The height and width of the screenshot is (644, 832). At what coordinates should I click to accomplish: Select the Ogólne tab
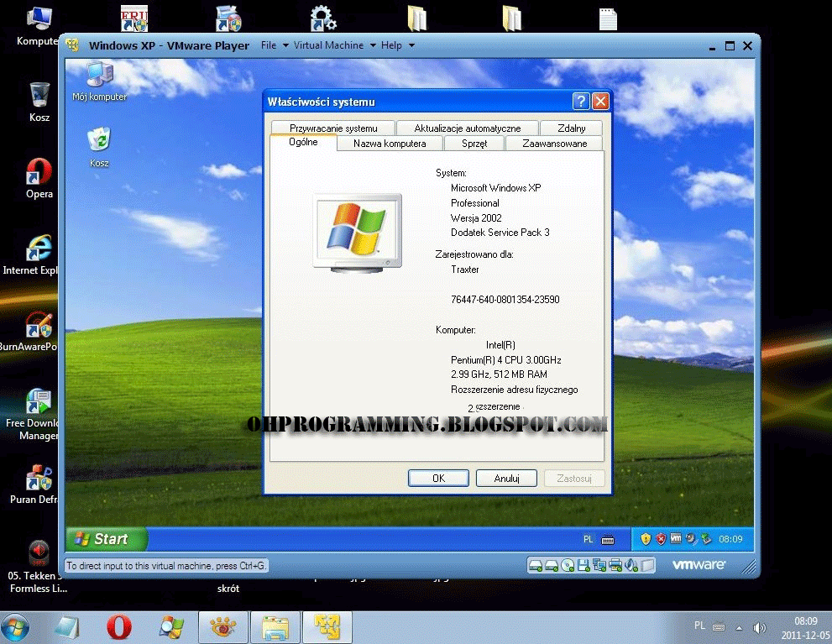point(303,142)
